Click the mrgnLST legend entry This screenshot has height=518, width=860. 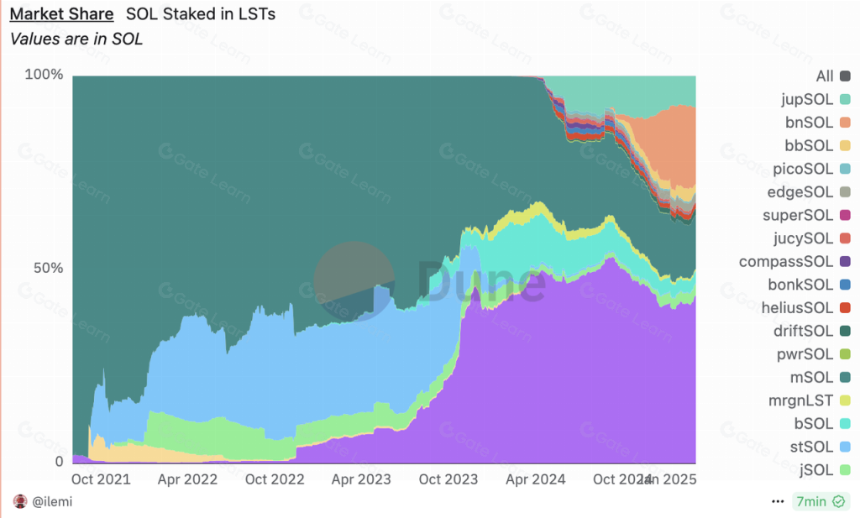810,401
